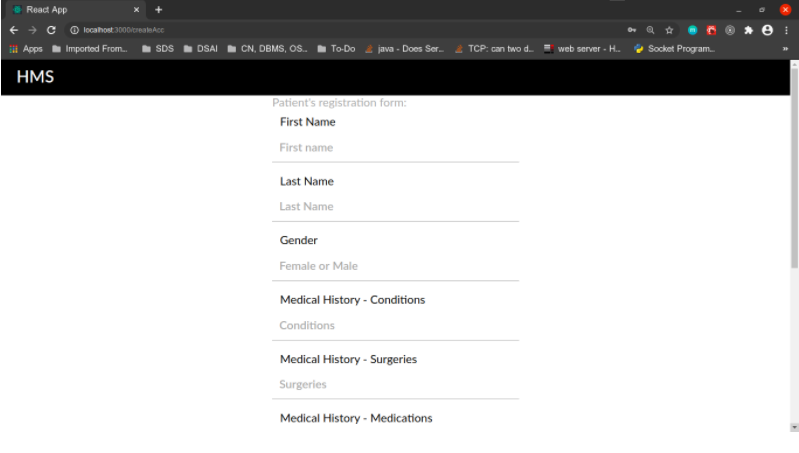Open a new browser tab

pyautogui.click(x=158, y=10)
